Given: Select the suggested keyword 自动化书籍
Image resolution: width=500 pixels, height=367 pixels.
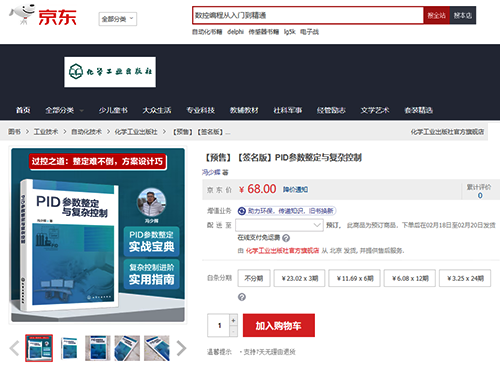Looking at the screenshot, I should (x=207, y=32).
